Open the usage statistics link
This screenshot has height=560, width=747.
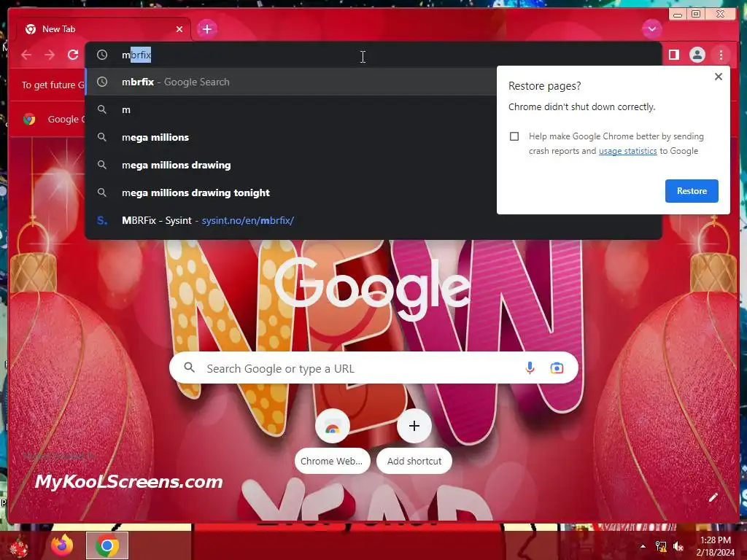coord(627,151)
